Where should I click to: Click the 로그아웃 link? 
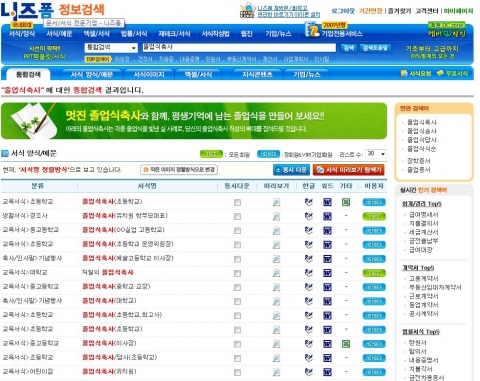343,11
